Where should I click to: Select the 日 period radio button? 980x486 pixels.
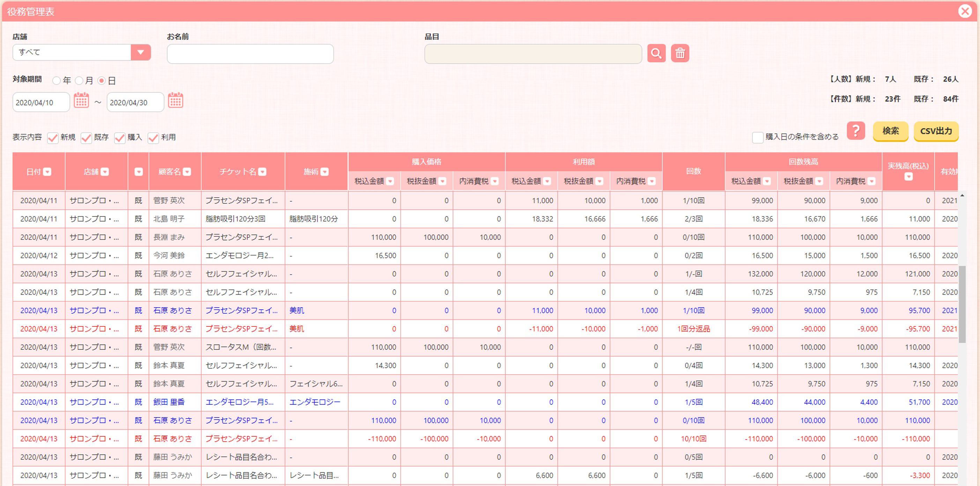point(102,81)
